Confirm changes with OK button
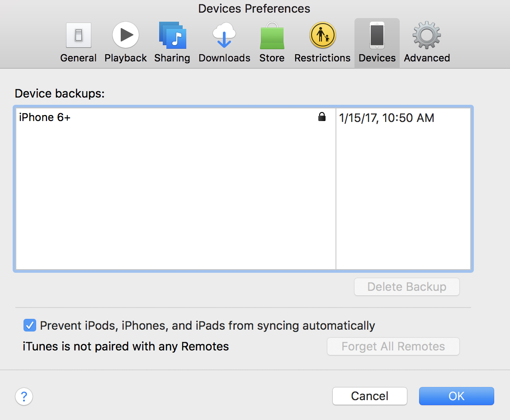 (x=456, y=396)
